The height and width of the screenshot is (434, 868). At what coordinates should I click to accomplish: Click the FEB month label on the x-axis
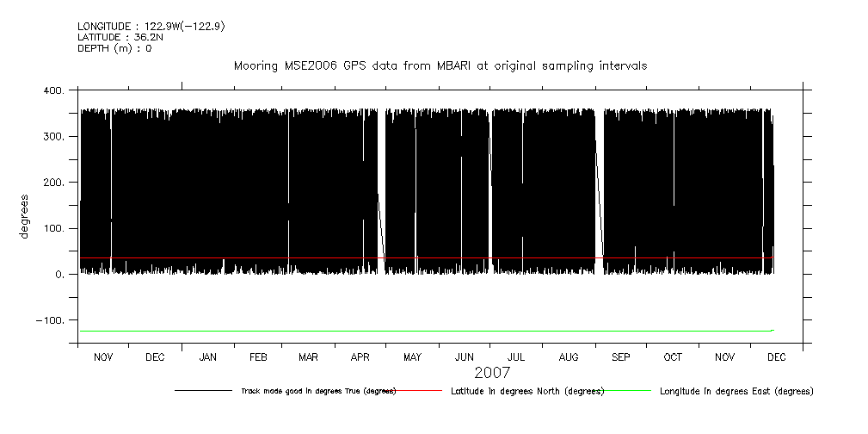tap(258, 356)
